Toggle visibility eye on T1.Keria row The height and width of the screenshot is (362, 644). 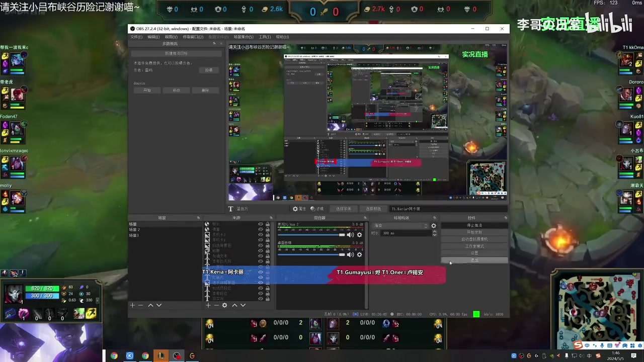coord(261,272)
